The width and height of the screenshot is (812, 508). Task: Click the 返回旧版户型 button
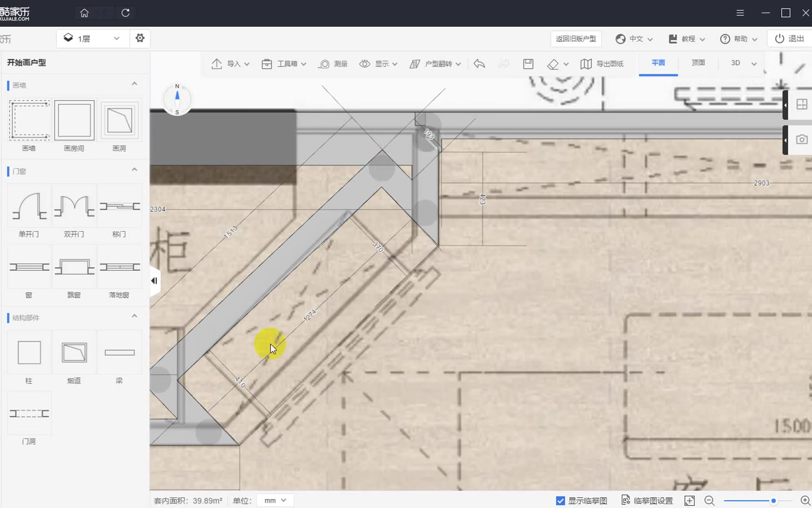[x=576, y=39]
